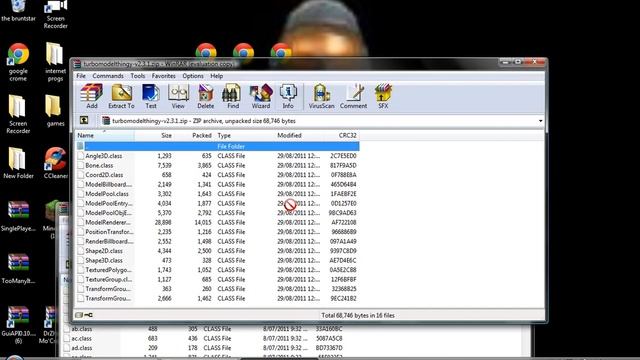
Task: Sort files by Packed column
Action: 194,136
